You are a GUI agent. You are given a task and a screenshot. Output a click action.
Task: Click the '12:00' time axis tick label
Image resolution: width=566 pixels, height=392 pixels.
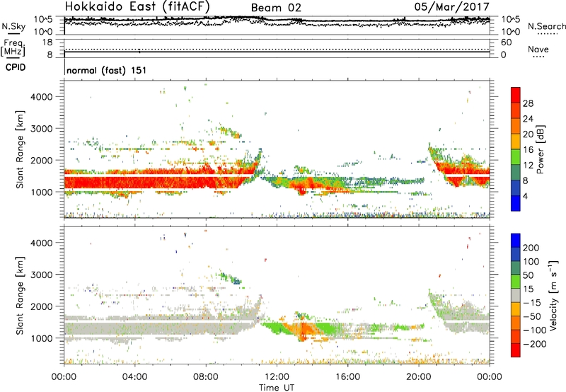[x=277, y=377]
